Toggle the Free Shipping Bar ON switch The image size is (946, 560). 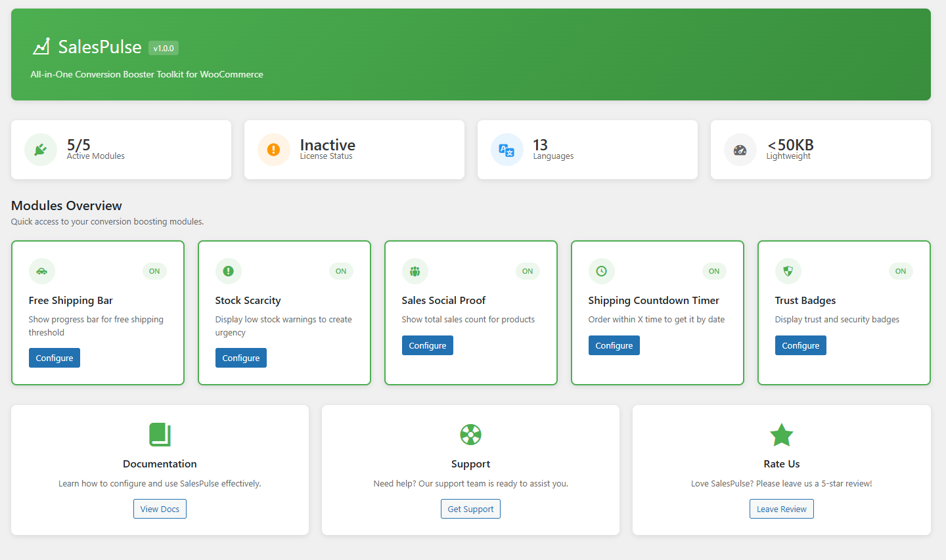(x=154, y=271)
